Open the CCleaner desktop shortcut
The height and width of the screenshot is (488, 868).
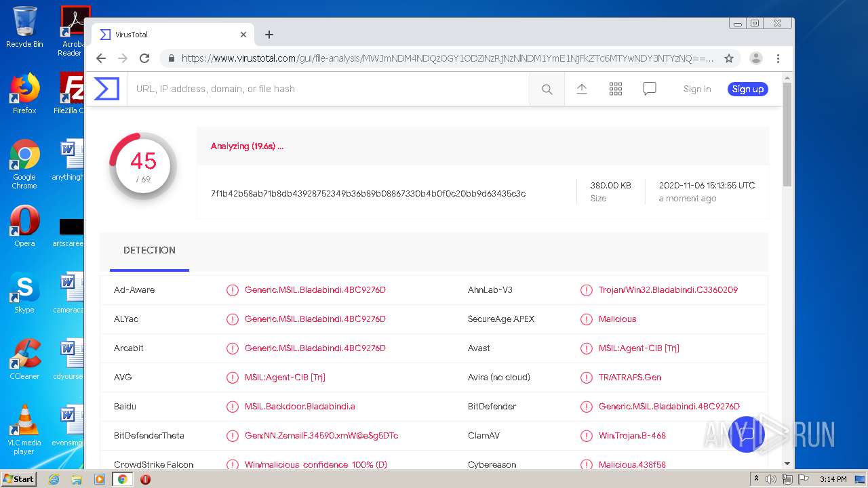coord(24,359)
